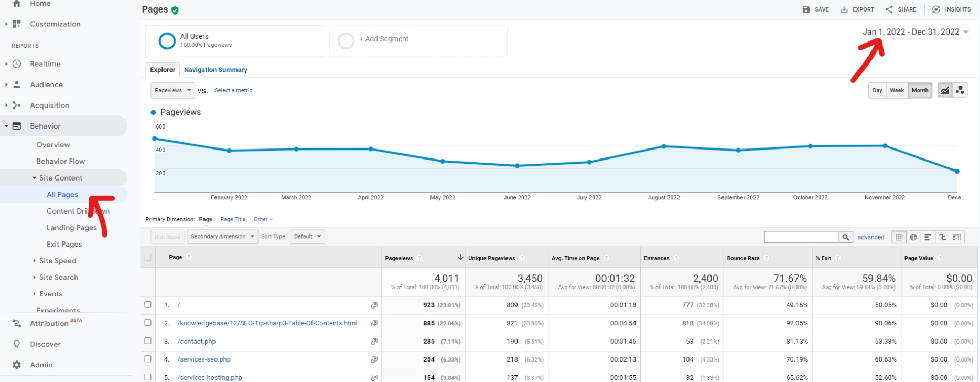This screenshot has width=980, height=382.
Task: Click the Save disk icon
Action: click(806, 9)
